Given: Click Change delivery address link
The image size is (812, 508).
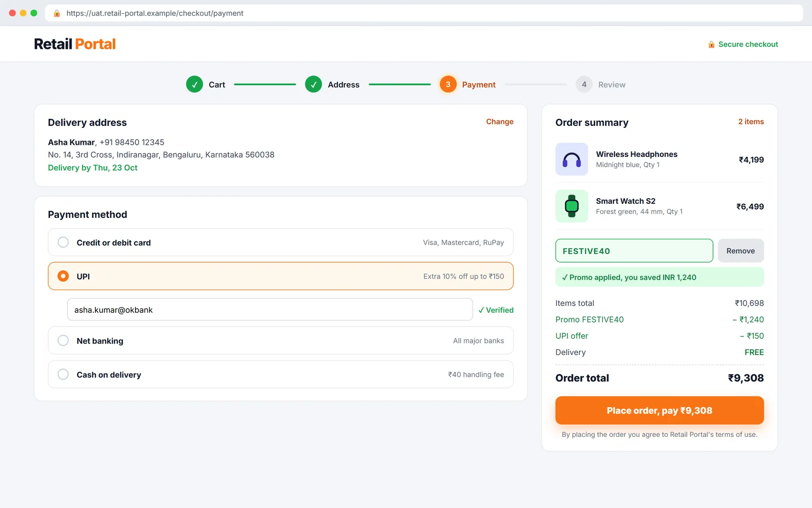Looking at the screenshot, I should [500, 122].
